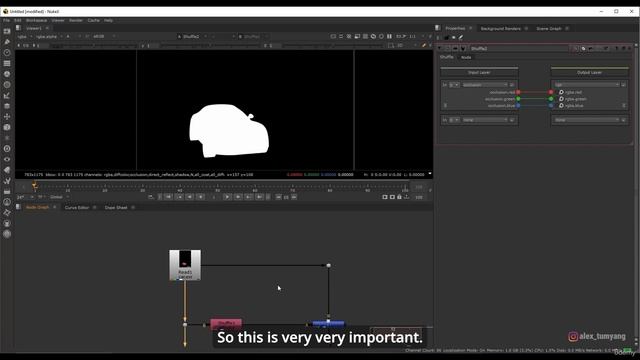Image resolution: width=640 pixels, height=360 pixels.
Task: Click the pencil icon at viewer top right
Action: (424, 45)
